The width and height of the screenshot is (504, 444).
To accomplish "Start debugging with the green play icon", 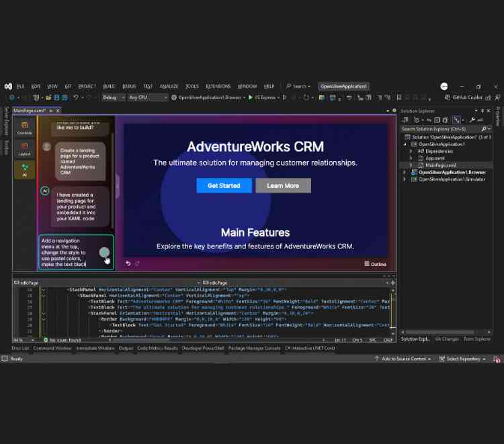I will pyautogui.click(x=251, y=97).
